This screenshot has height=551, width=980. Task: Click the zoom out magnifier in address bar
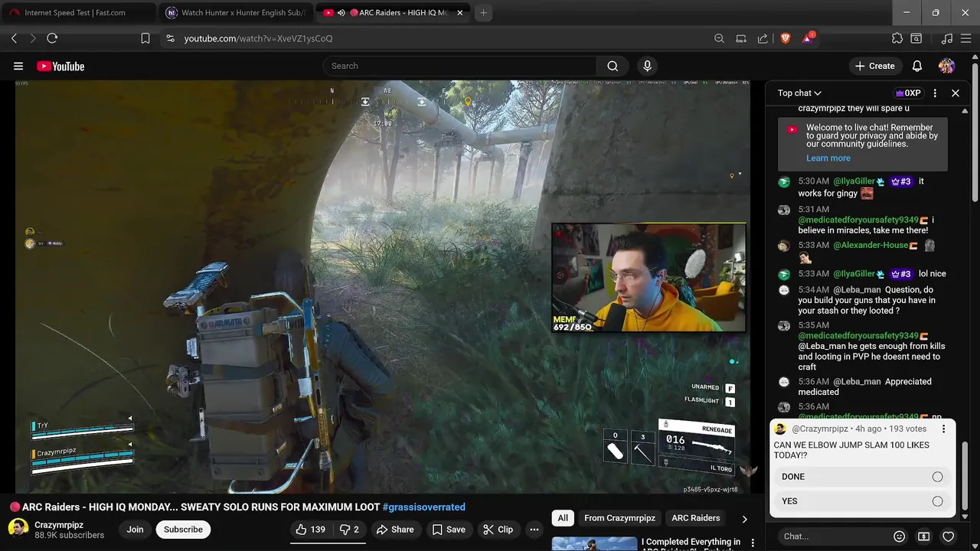coord(719,38)
